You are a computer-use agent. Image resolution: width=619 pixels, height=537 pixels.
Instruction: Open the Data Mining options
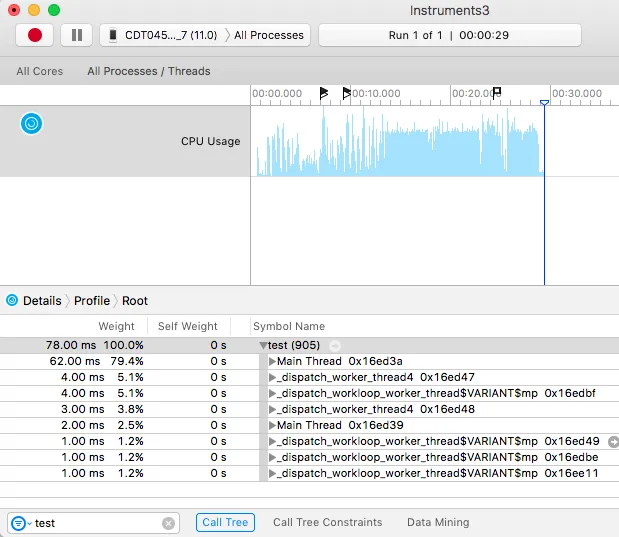point(438,522)
